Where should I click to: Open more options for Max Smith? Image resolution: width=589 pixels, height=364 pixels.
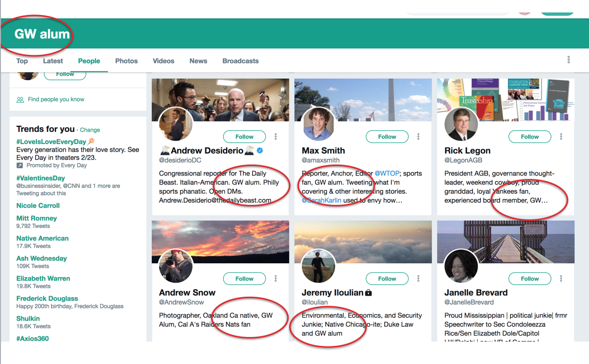[418, 137]
